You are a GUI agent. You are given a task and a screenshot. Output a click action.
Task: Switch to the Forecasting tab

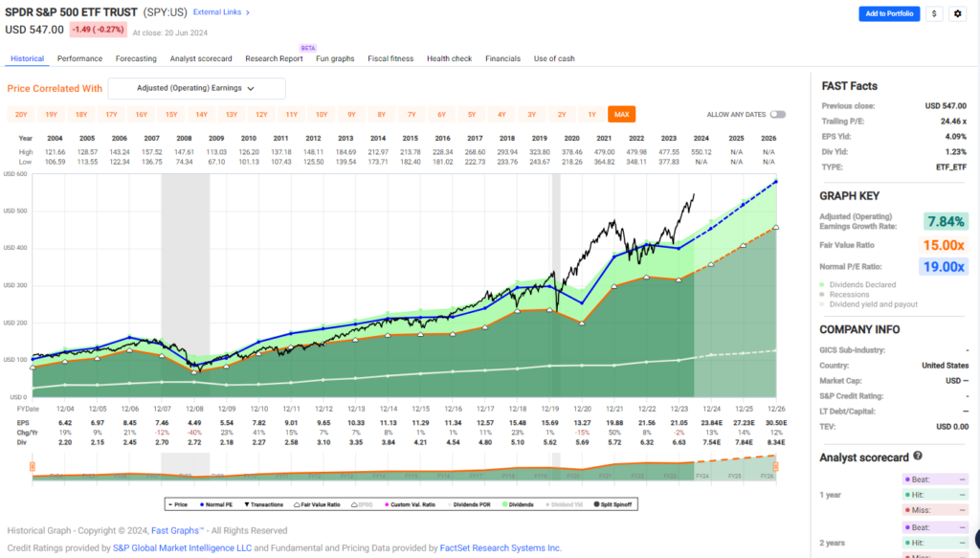point(136,58)
